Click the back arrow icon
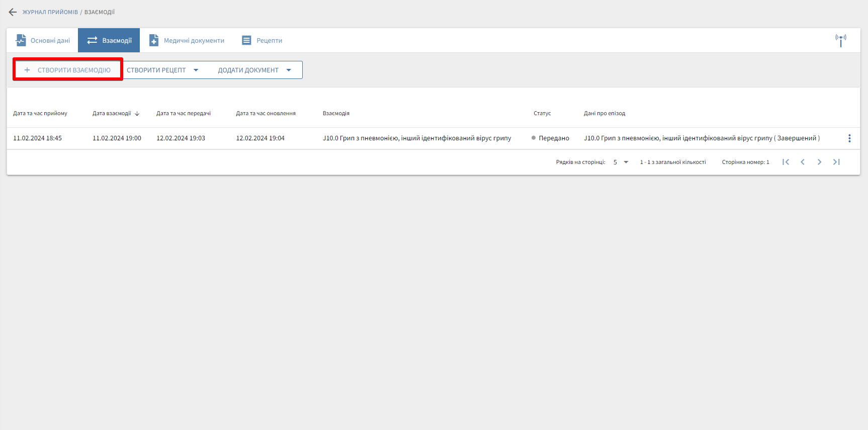The image size is (868, 430). [x=13, y=12]
